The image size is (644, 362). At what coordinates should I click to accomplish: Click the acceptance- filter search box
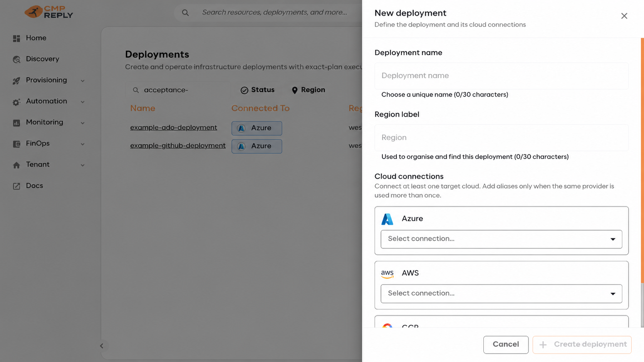click(178, 90)
